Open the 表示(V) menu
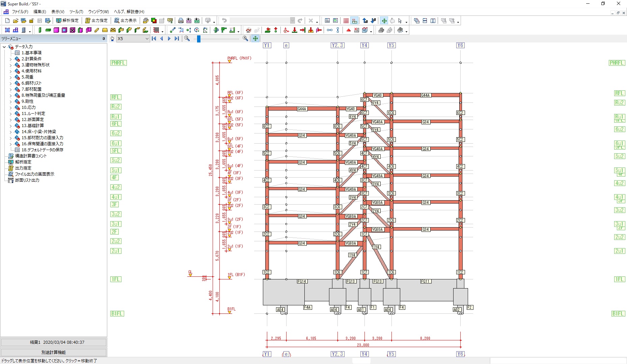 click(58, 12)
